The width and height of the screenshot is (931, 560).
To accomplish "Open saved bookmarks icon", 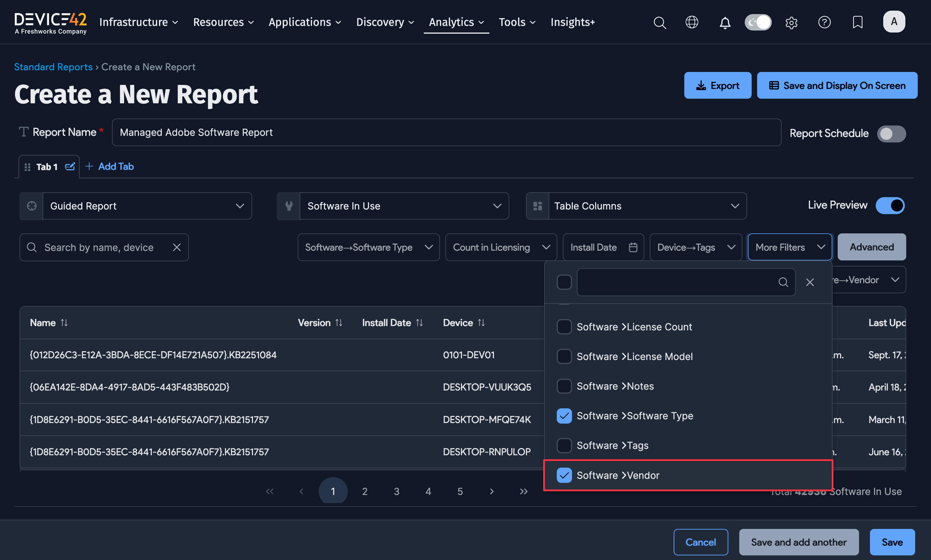I will 857,22.
